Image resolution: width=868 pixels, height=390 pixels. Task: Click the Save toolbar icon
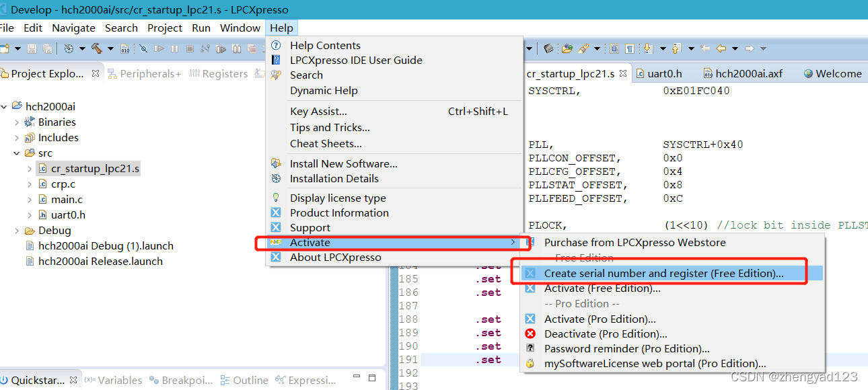pyautogui.click(x=32, y=48)
